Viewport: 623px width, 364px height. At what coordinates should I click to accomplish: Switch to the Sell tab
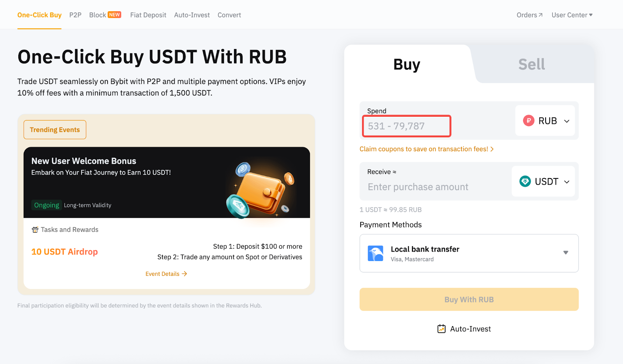pyautogui.click(x=531, y=64)
